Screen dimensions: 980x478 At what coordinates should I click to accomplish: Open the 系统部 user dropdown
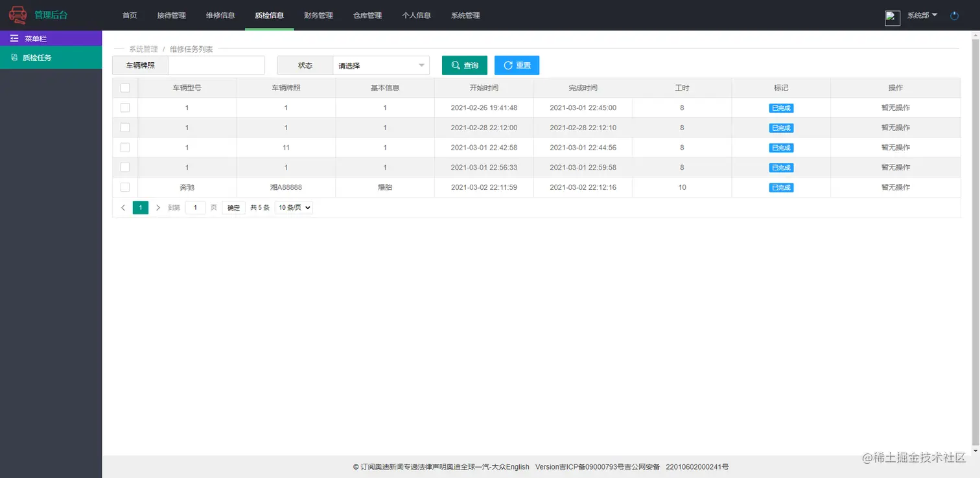[x=922, y=16]
